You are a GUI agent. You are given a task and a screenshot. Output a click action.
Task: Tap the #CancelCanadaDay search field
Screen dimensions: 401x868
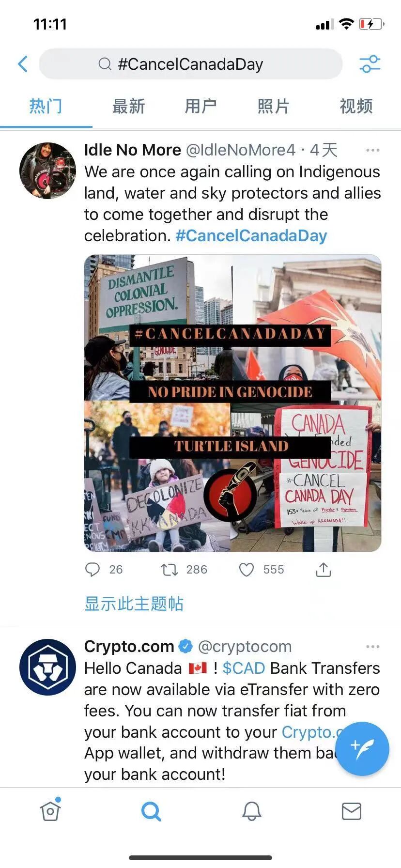pos(191,64)
